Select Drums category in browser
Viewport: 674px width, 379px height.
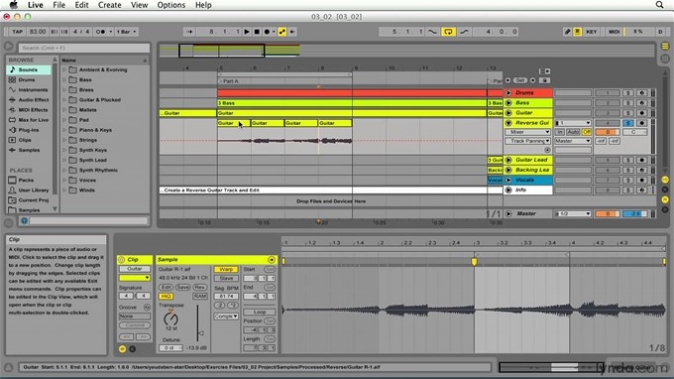point(27,80)
